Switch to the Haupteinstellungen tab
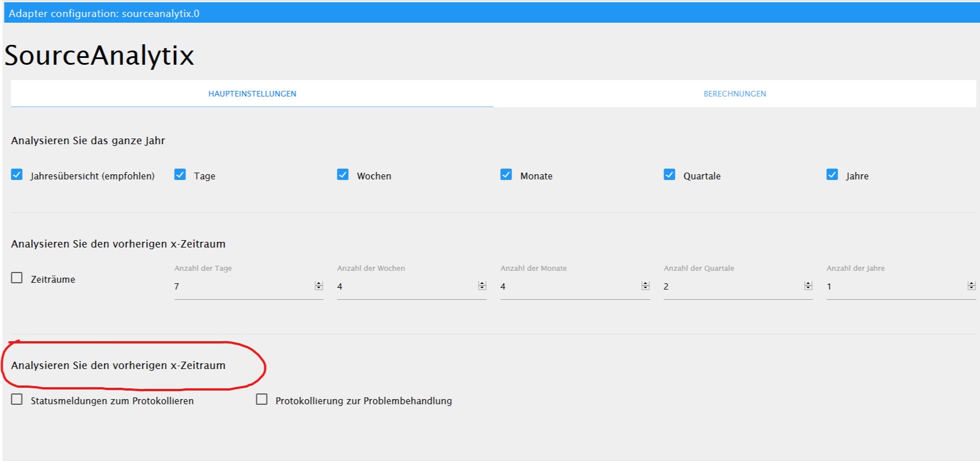 click(x=252, y=94)
